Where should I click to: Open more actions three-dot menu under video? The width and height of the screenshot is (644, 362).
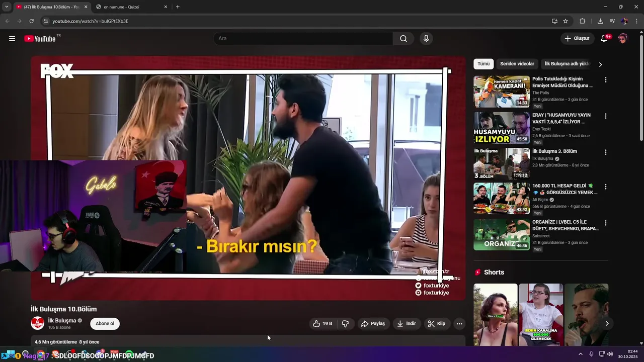pos(459,324)
